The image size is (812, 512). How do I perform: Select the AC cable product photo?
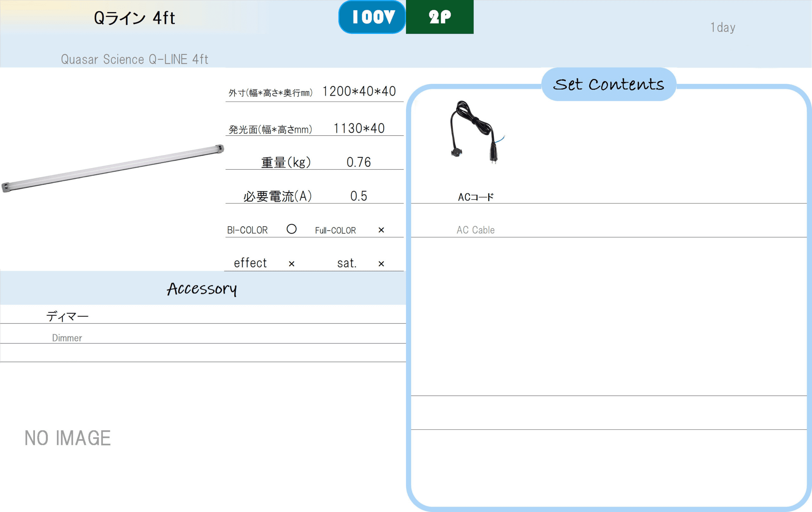(477, 133)
